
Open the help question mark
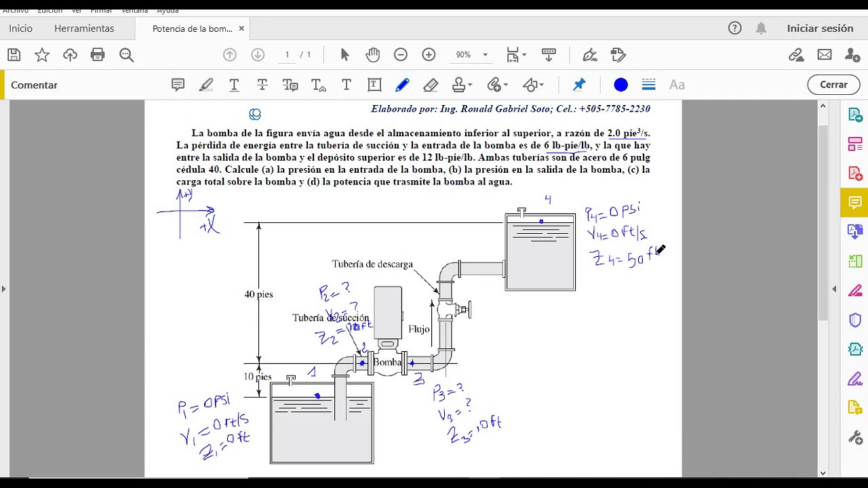point(734,28)
